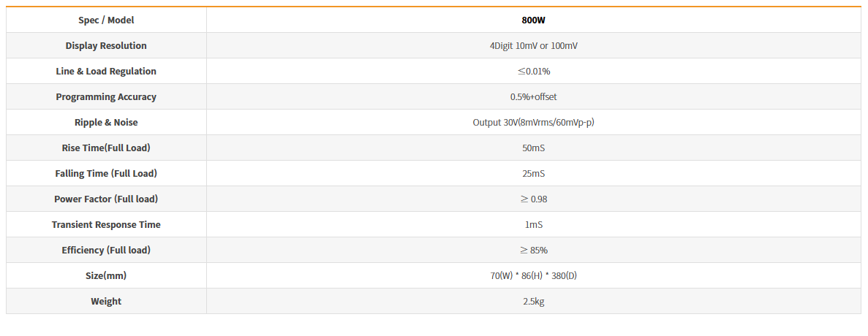Select the 0.5%+offset accuracy value
868x336 pixels.
tap(533, 97)
